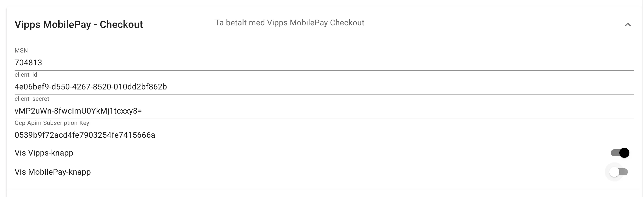Click the MSN field label

coord(21,50)
